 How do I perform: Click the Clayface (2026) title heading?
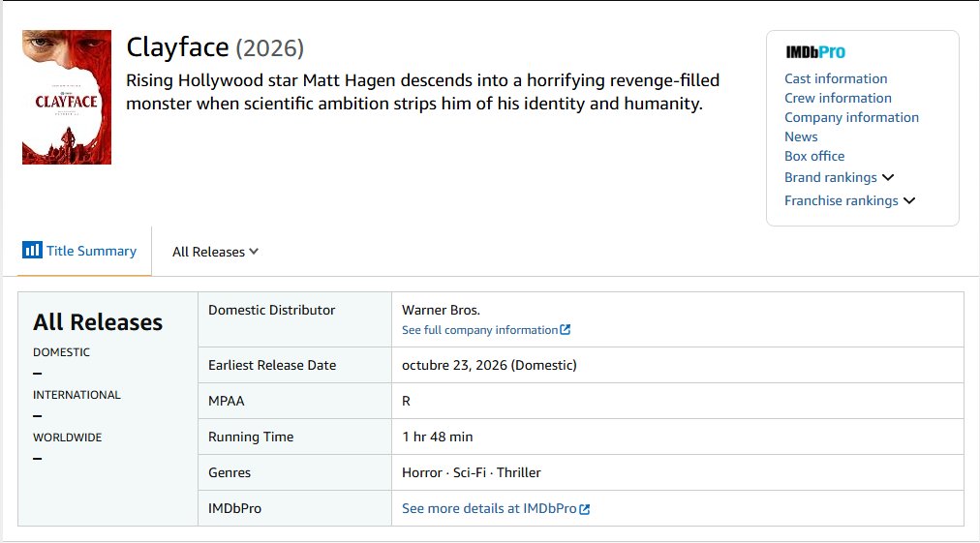[x=215, y=47]
